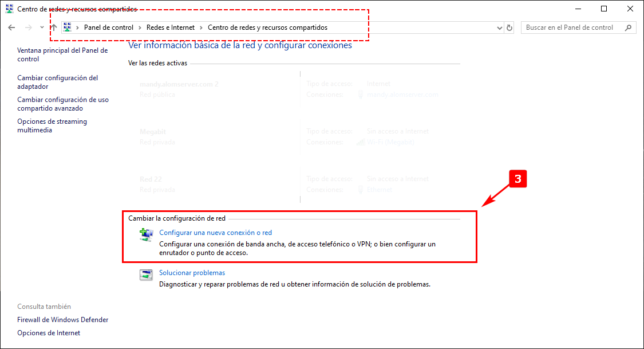644x349 pixels.
Task: Open Firewall de Windows Defender
Action: pos(62,320)
